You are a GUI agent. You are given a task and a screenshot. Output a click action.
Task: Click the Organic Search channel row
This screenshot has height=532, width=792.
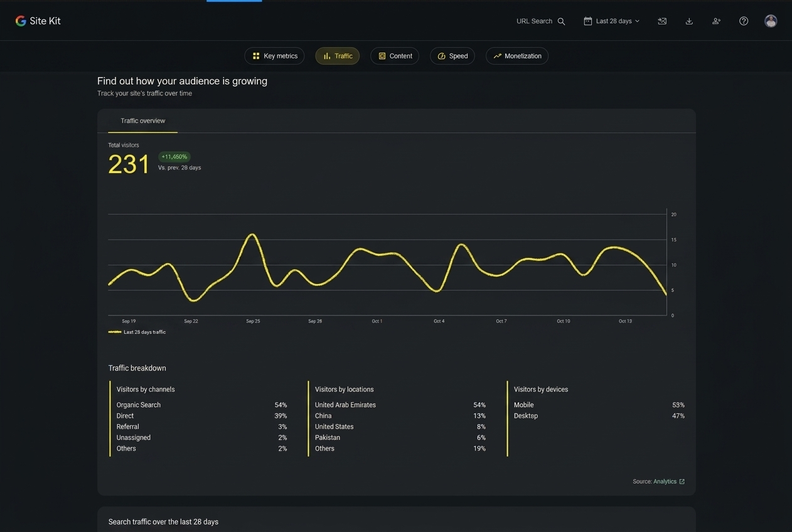[x=201, y=405]
